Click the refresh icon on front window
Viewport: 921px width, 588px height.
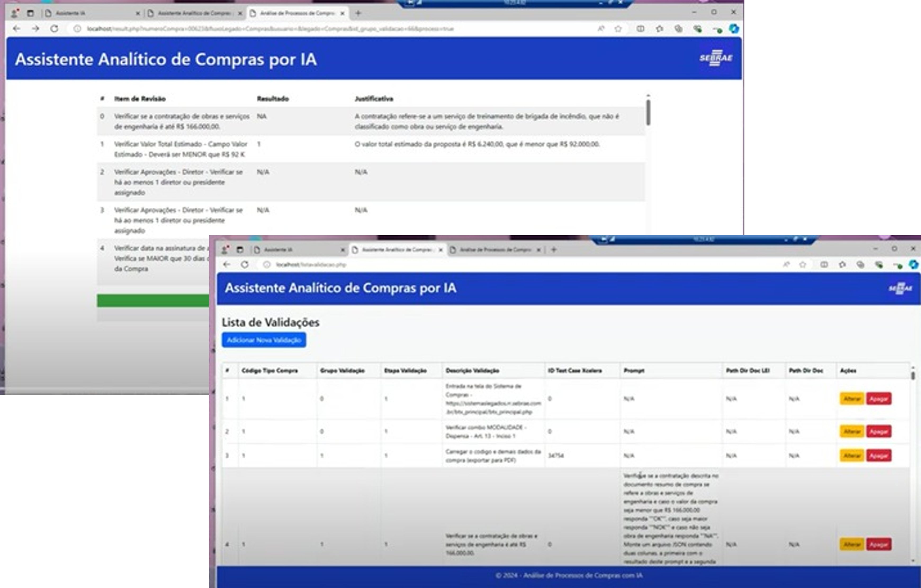click(245, 264)
